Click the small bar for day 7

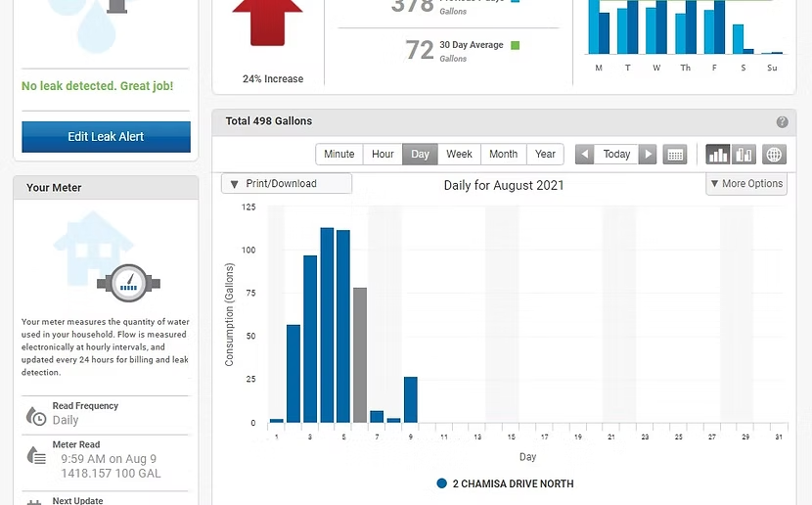click(x=377, y=417)
